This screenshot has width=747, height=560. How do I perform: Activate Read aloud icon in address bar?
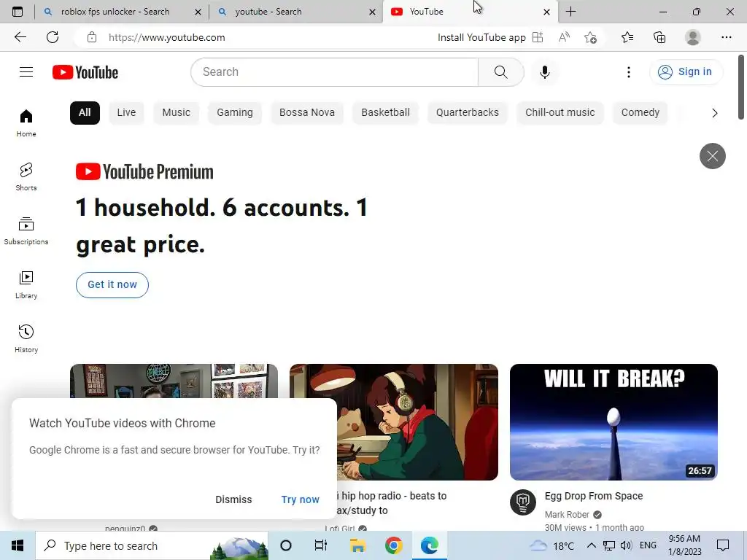pos(564,37)
